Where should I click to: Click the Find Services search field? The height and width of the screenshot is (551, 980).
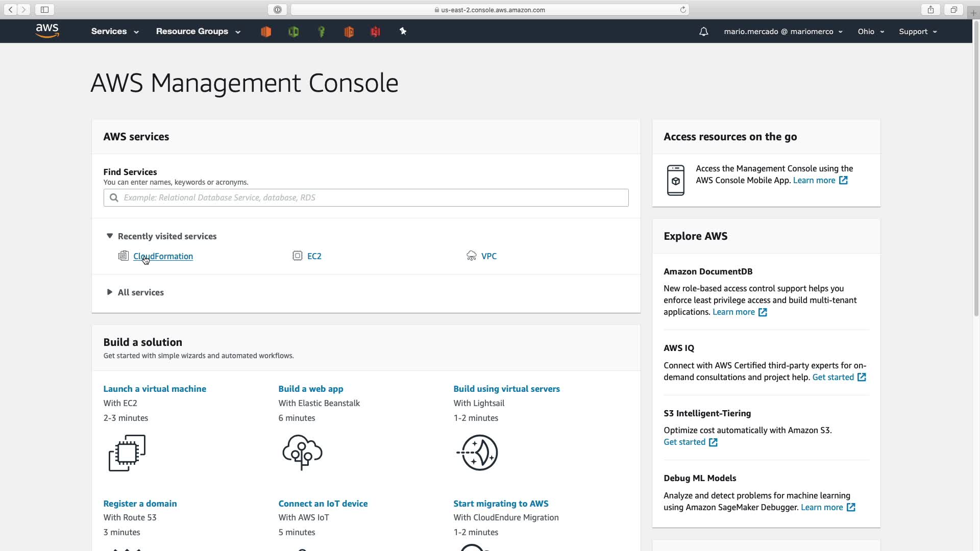pyautogui.click(x=365, y=198)
